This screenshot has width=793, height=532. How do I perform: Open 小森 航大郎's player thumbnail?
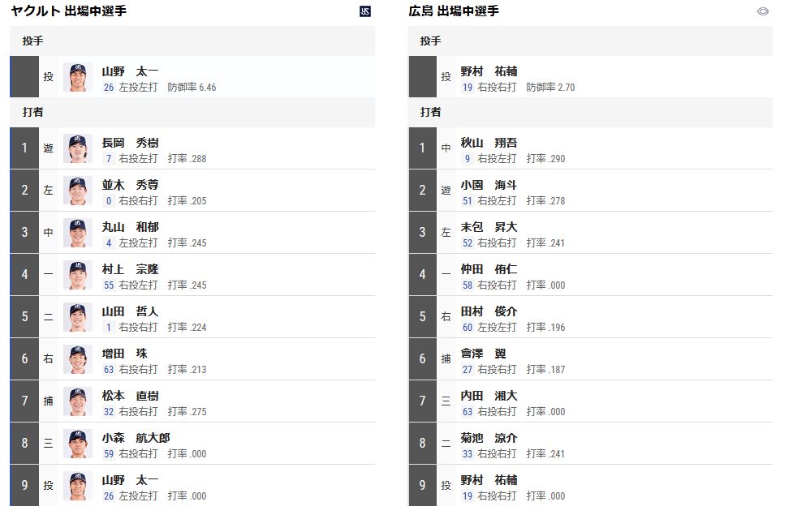(78, 444)
